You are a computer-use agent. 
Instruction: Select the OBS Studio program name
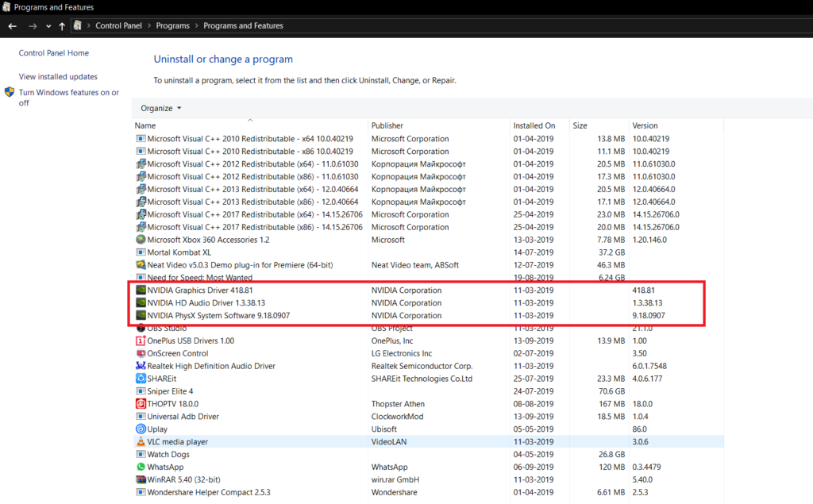pos(167,329)
